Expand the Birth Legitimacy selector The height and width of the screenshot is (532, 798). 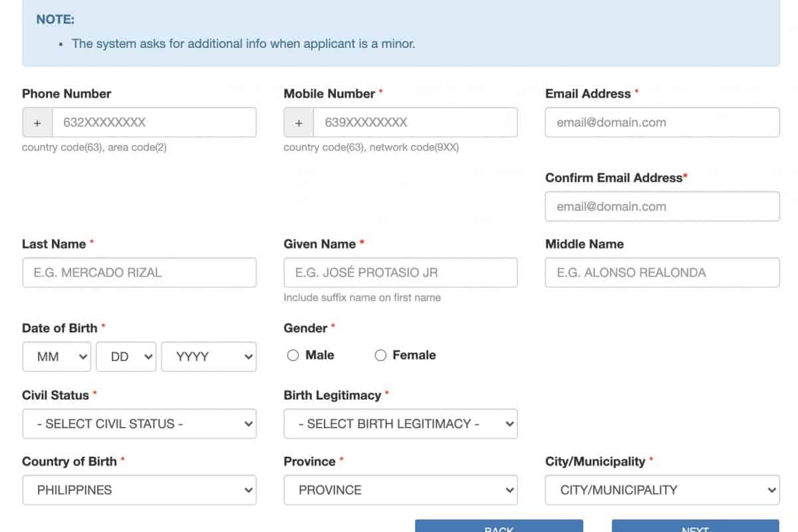click(x=400, y=424)
